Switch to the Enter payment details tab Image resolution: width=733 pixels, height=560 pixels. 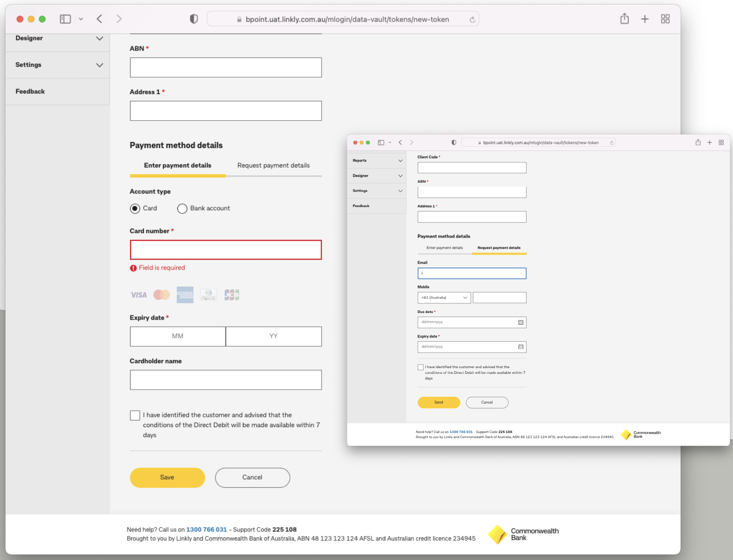point(177,165)
